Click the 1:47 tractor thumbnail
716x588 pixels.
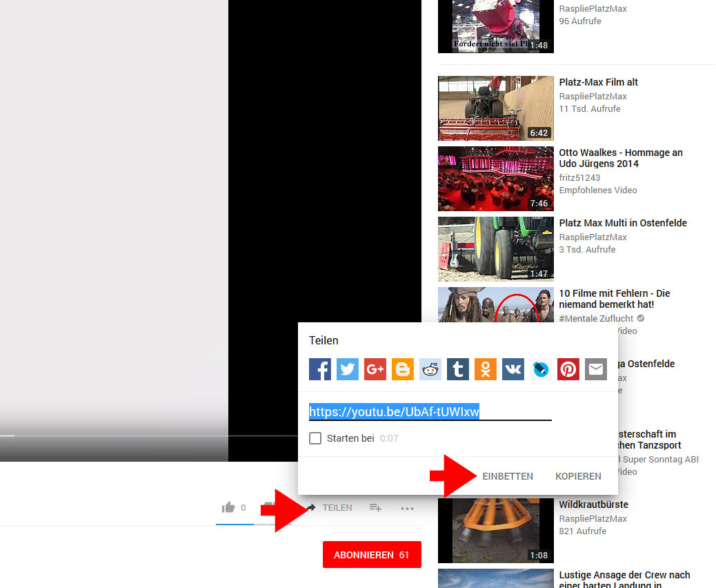click(495, 249)
